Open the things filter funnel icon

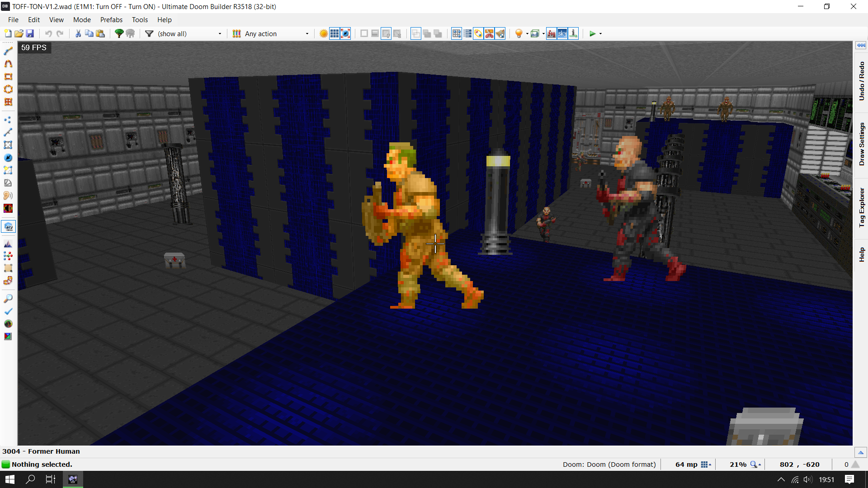click(x=149, y=33)
